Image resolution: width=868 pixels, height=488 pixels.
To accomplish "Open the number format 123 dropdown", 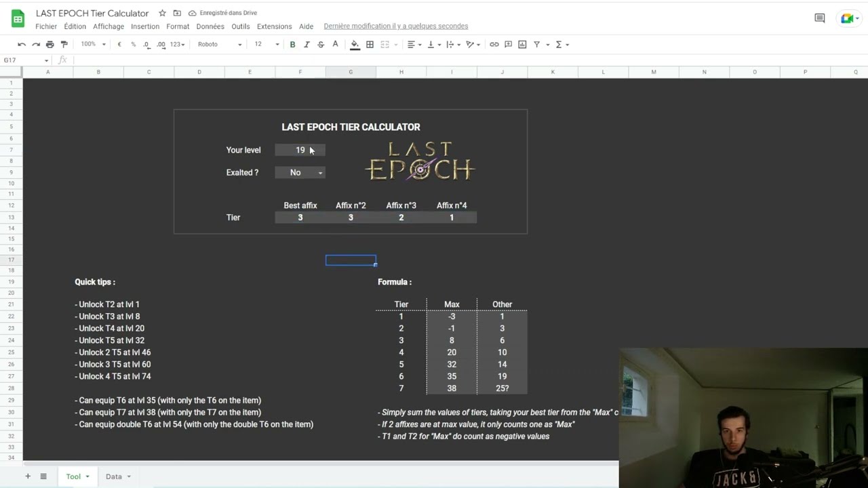I will click(x=178, y=44).
